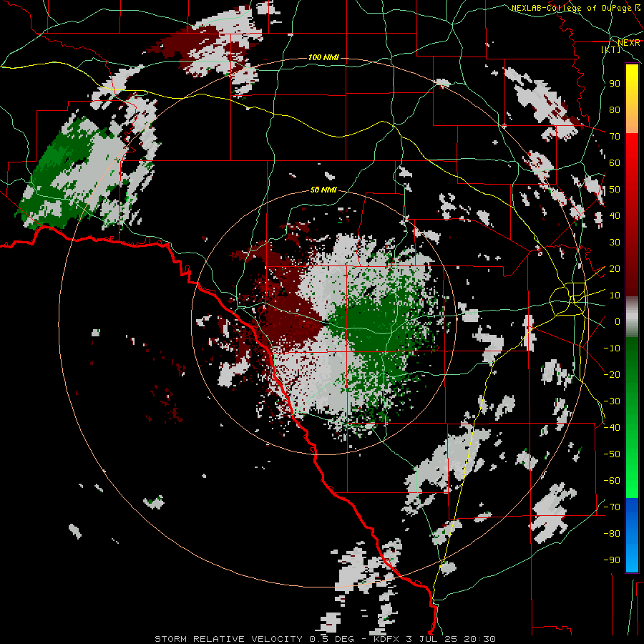The width and height of the screenshot is (644, 644).
Task: Click the 60 value on the velocity scale
Action: tap(615, 162)
